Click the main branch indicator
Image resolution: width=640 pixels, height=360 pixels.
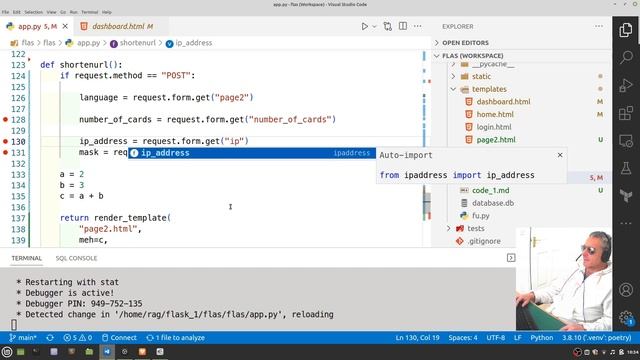tap(23, 338)
